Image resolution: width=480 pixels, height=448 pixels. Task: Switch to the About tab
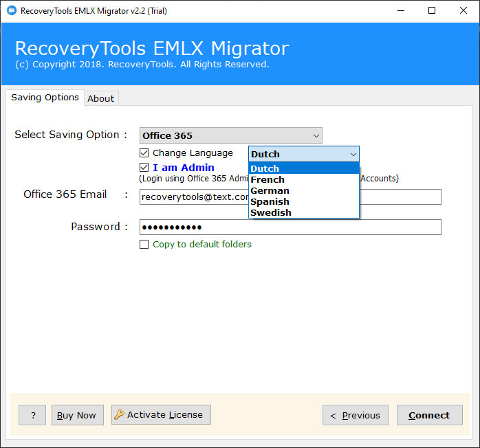(100, 98)
